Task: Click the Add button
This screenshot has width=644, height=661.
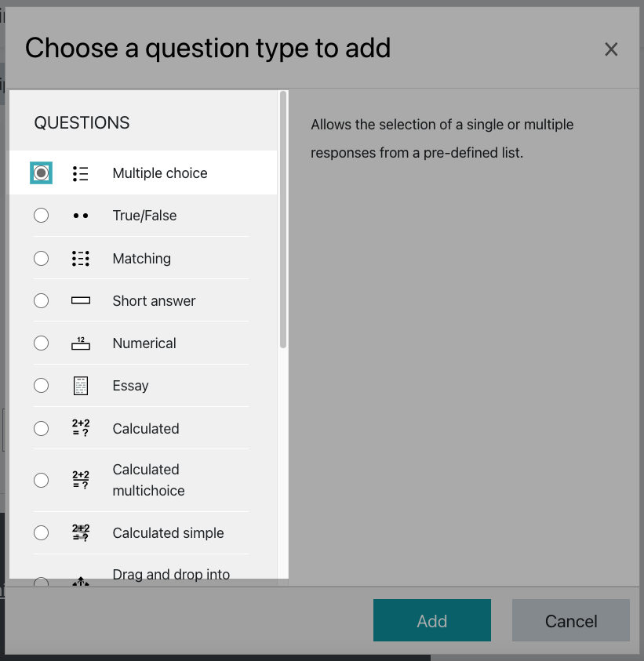Action: click(x=432, y=620)
